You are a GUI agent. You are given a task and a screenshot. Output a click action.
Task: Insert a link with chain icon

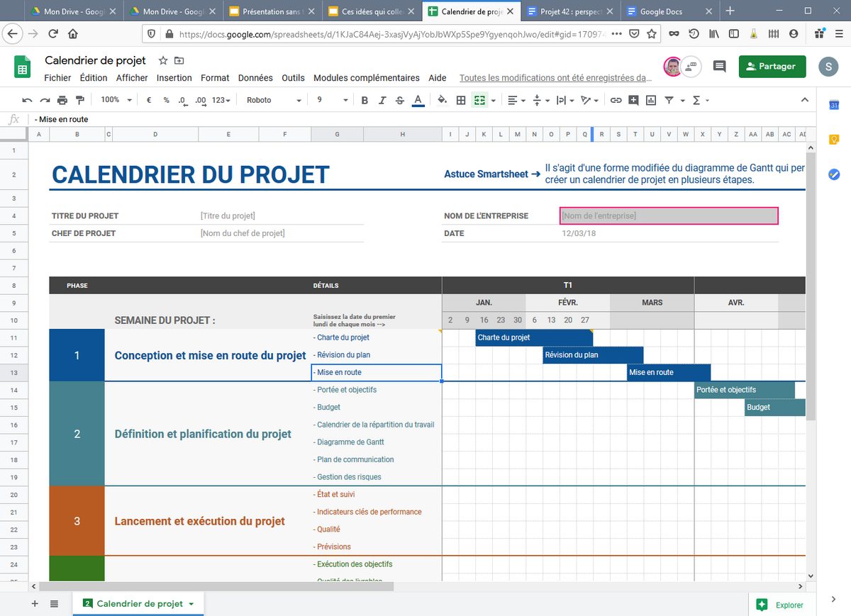tap(616, 100)
